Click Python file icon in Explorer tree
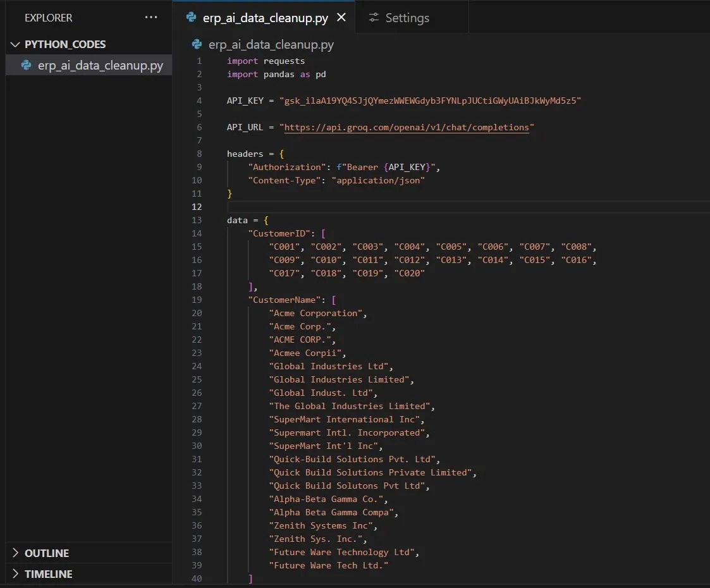710x588 pixels. (27, 65)
